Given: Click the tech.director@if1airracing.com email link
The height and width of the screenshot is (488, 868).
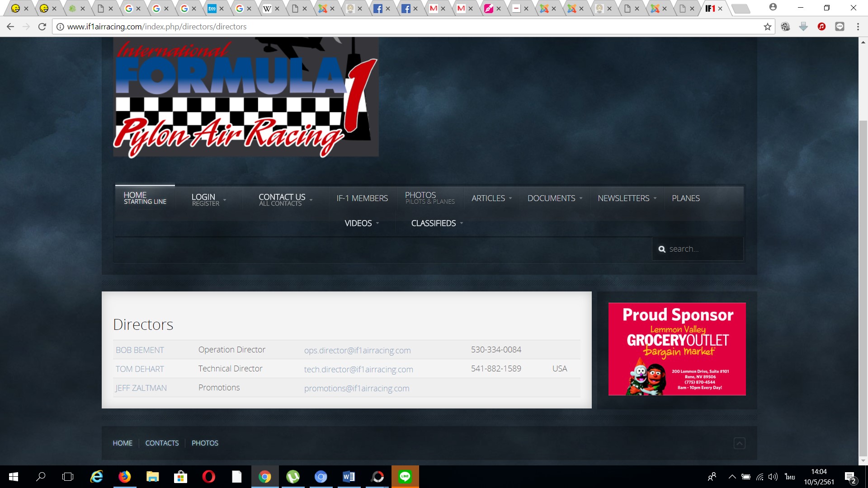Looking at the screenshot, I should pos(359,369).
